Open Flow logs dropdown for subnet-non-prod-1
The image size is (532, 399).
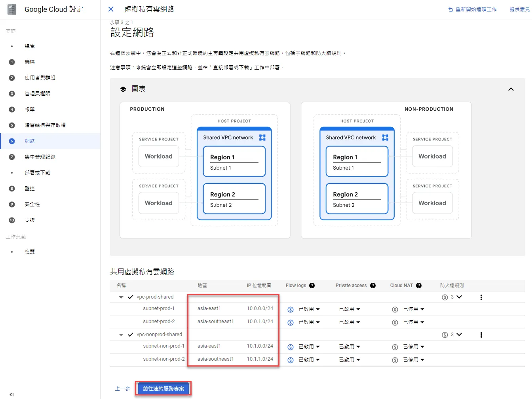click(309, 347)
